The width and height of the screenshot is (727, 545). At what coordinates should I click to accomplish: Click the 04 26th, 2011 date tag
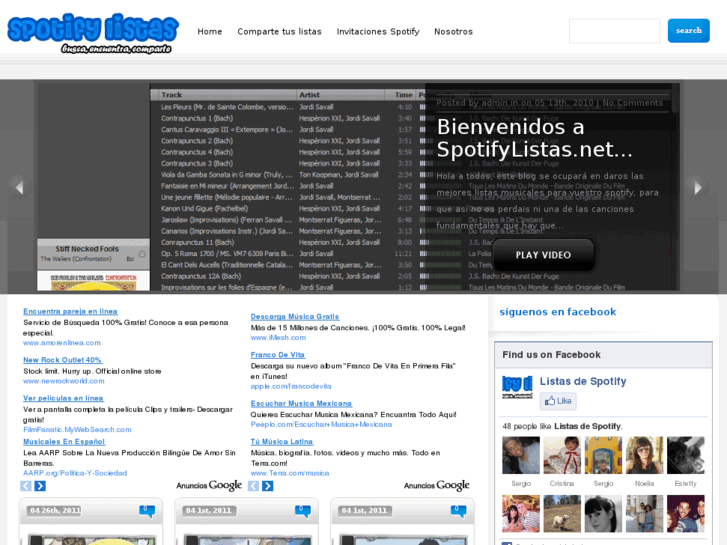[55, 511]
